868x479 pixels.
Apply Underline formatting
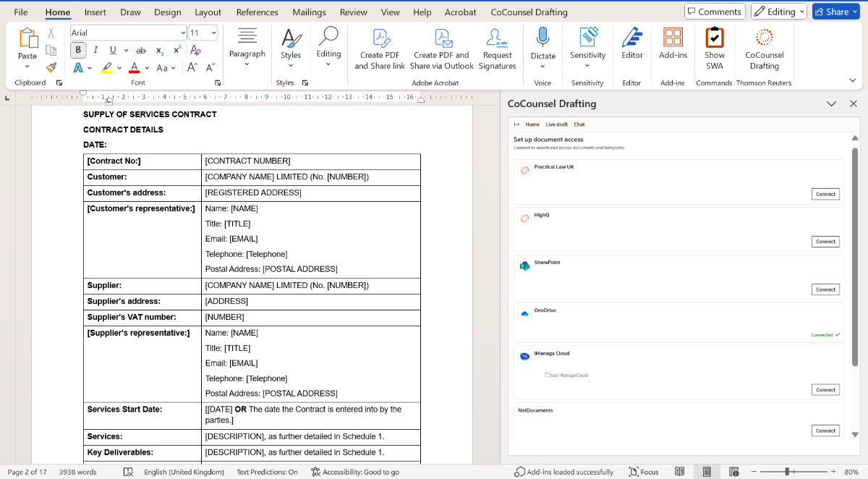113,50
